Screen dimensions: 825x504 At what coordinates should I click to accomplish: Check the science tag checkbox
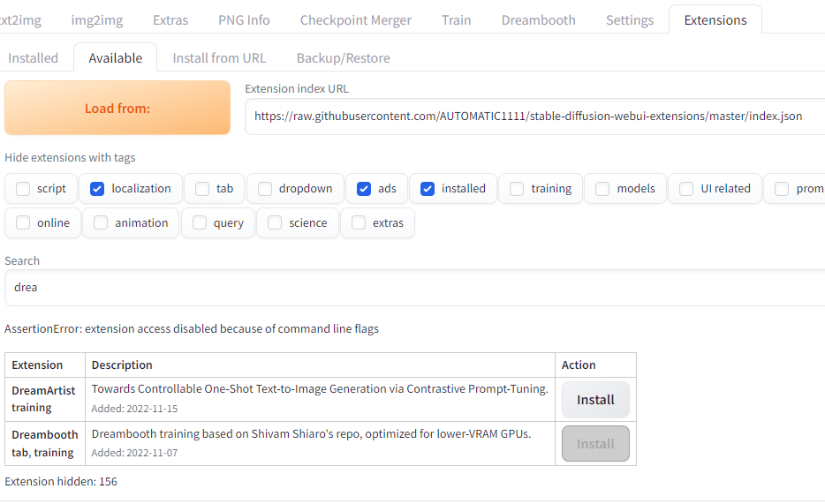point(275,222)
